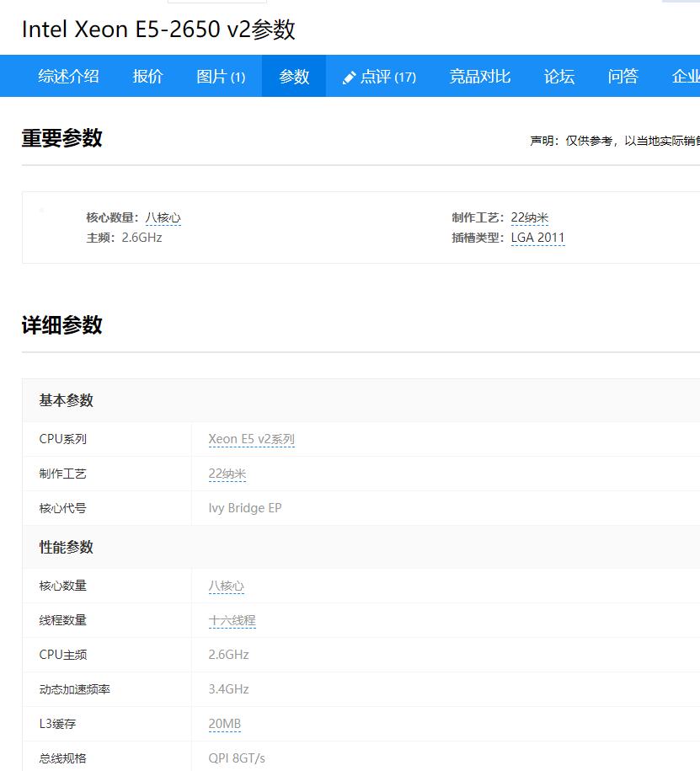Screen dimensions: 700x771
Task: Open the LGA 2011 socket link
Action: (x=537, y=238)
